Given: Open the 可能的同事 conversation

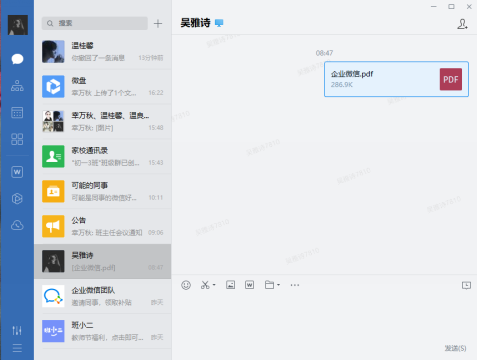Looking at the screenshot, I should click(x=103, y=192).
